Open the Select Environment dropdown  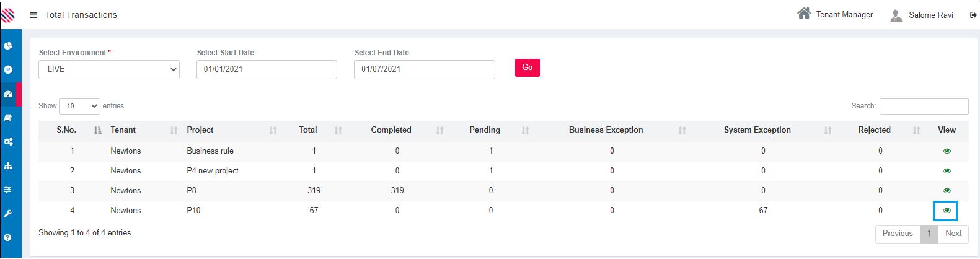click(x=109, y=69)
